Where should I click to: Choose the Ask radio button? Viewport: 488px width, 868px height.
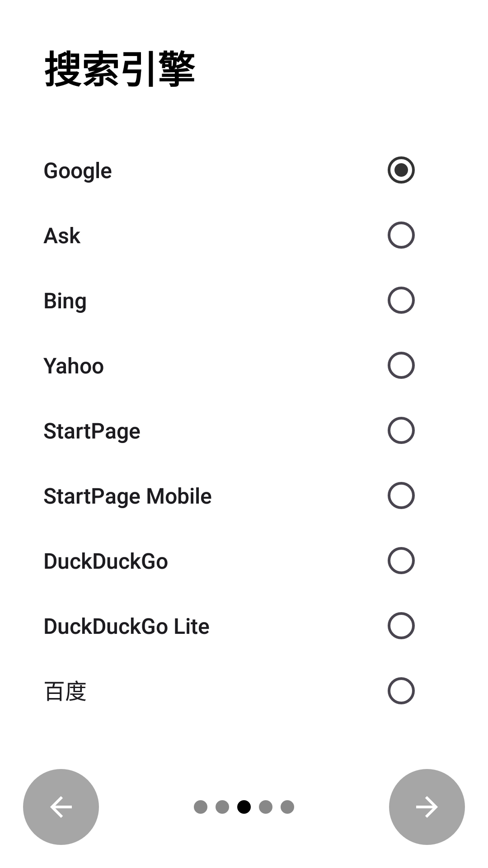point(401,235)
